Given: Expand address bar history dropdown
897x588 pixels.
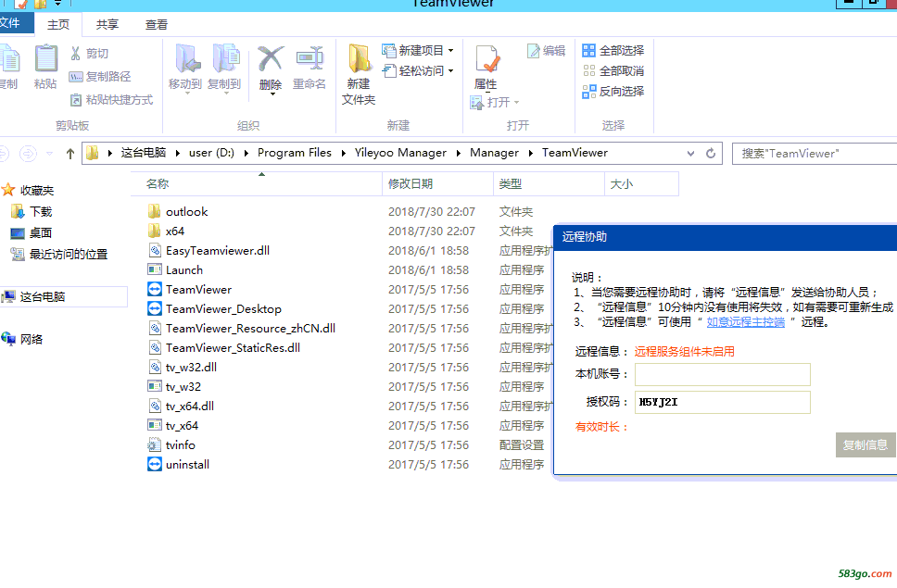Looking at the screenshot, I should 690,153.
